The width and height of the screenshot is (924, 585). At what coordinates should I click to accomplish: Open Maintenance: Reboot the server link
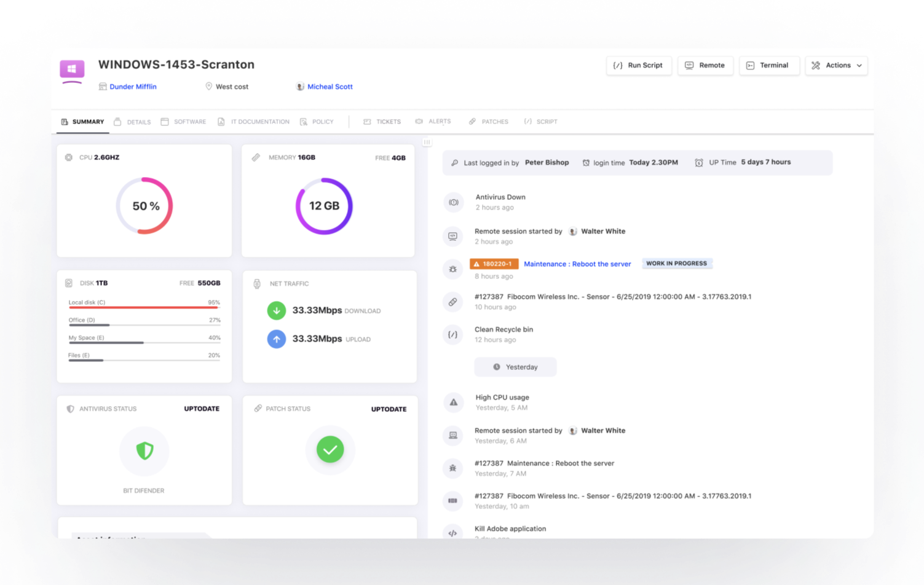click(577, 264)
